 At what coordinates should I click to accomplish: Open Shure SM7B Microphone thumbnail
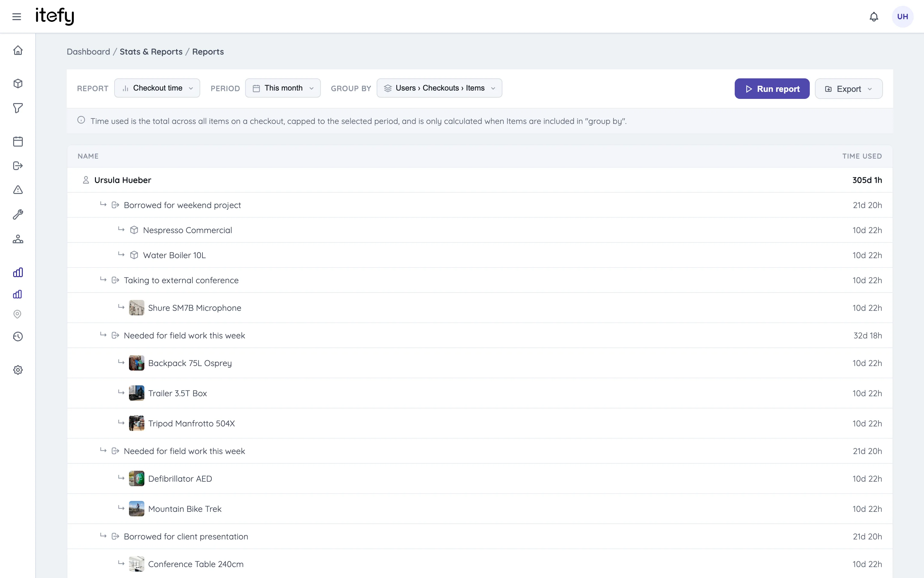[136, 308]
